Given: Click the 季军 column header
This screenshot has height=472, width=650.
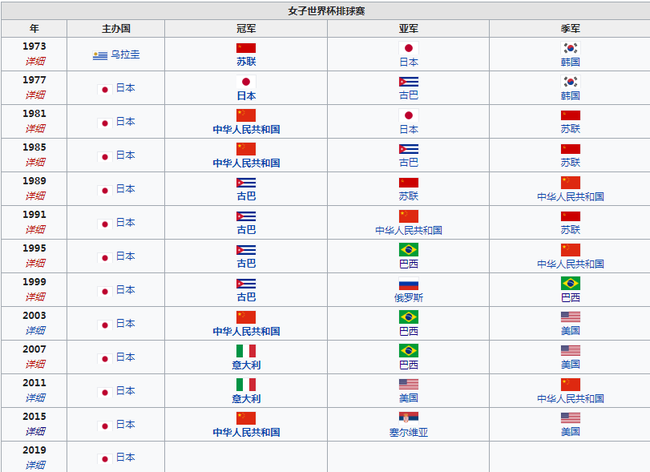Looking at the screenshot, I should [x=570, y=29].
